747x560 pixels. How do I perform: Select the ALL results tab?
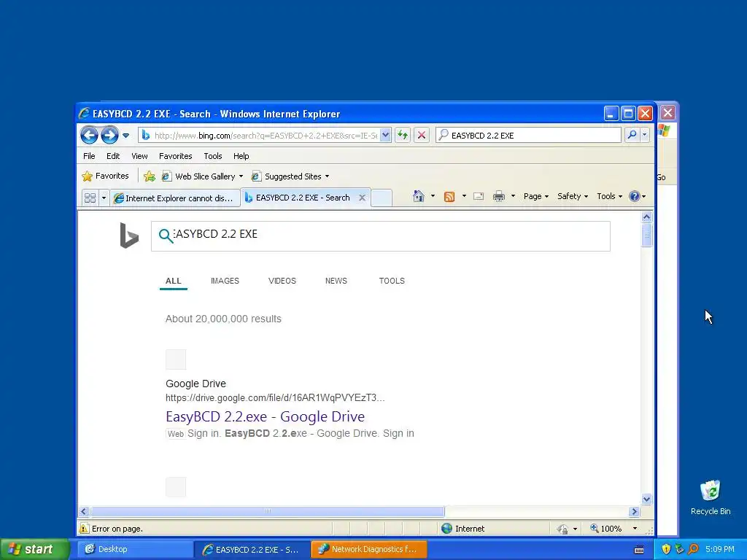[174, 281]
